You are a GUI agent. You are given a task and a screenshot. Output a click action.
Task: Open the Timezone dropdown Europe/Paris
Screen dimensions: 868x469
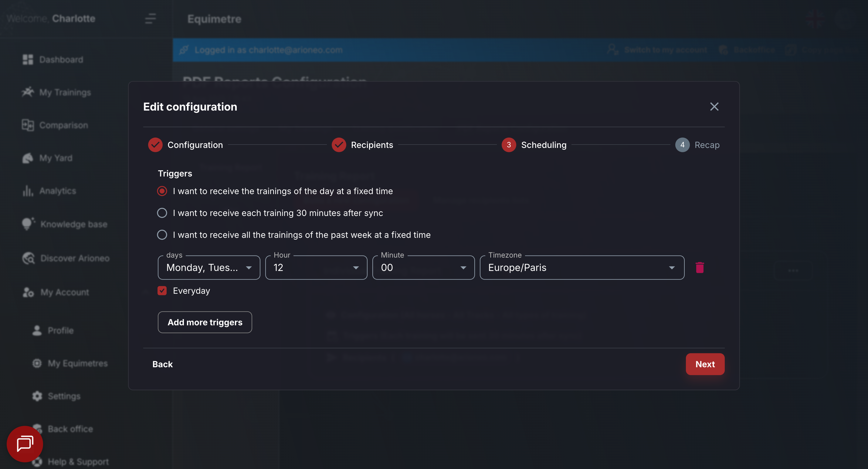(x=582, y=267)
